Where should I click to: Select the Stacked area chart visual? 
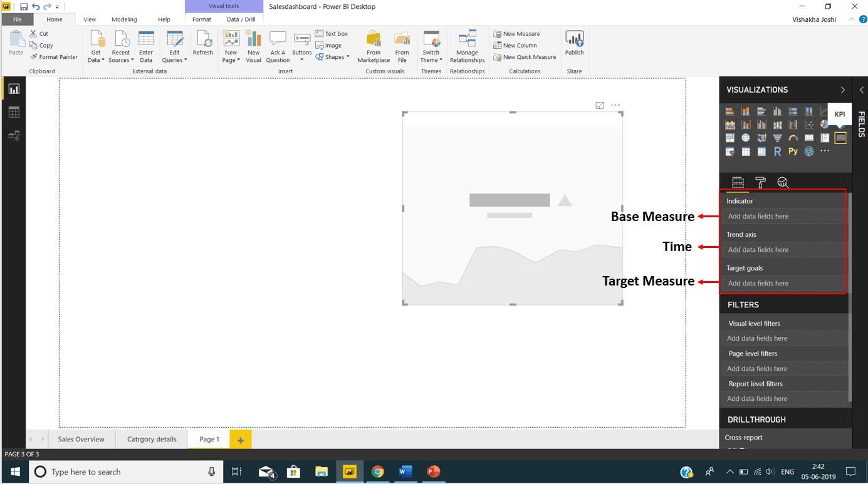(730, 125)
